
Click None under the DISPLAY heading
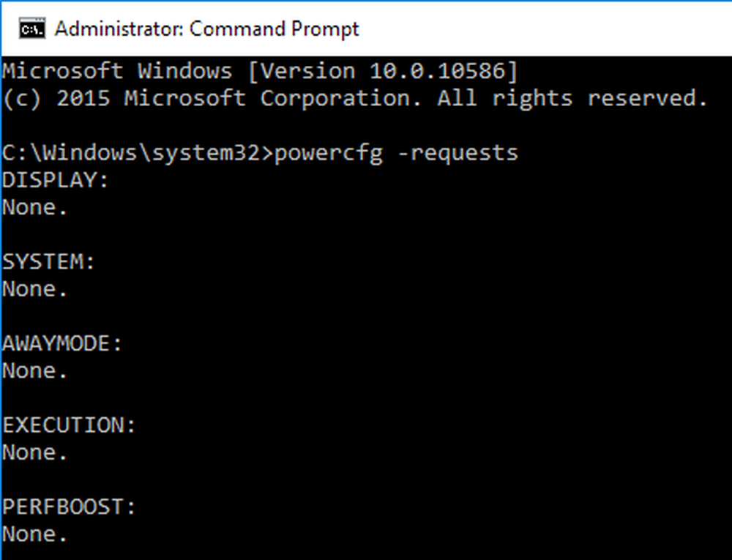[35, 208]
